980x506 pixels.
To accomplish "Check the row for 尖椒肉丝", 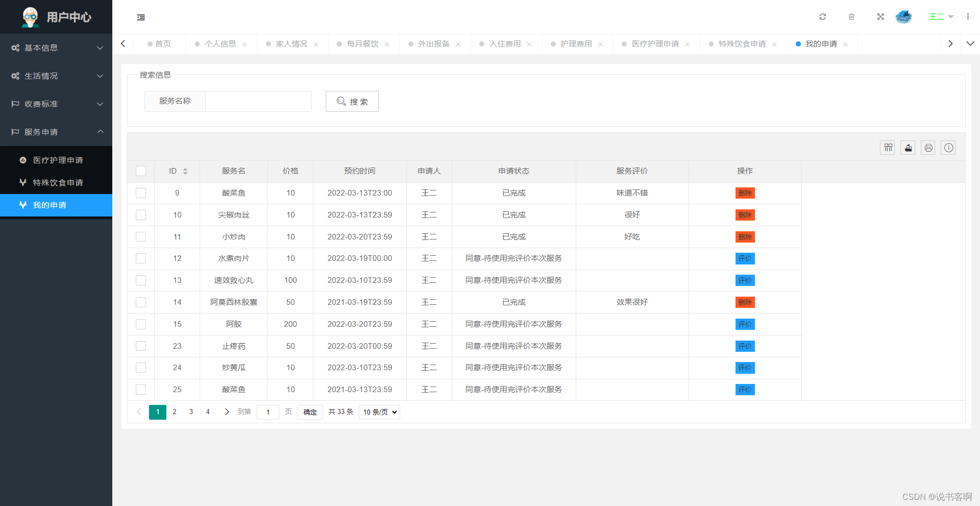I will [x=141, y=215].
